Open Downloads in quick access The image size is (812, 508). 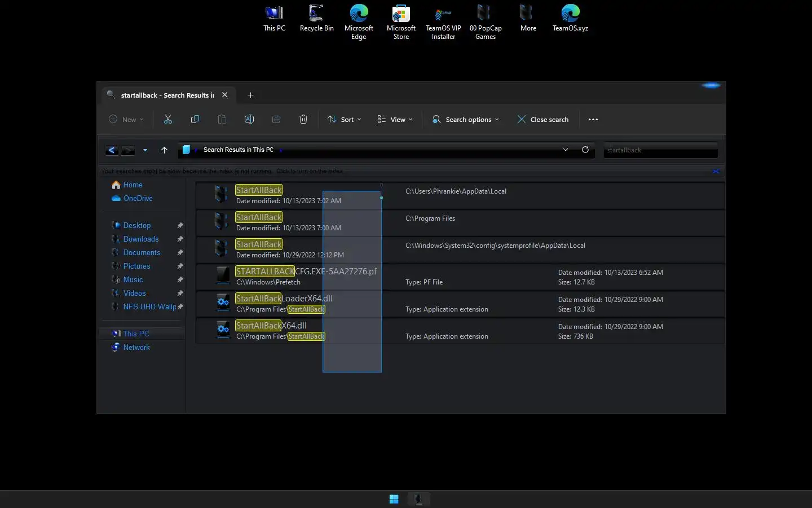pyautogui.click(x=141, y=239)
